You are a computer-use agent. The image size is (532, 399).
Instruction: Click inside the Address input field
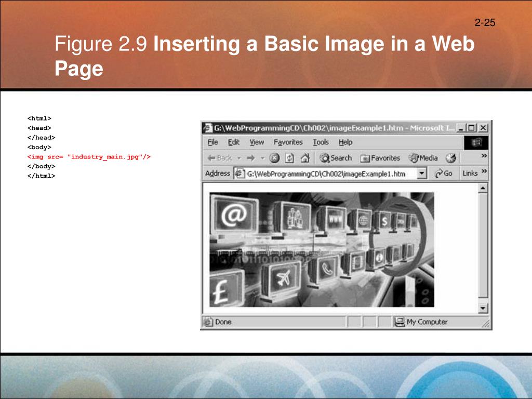pos(331,174)
